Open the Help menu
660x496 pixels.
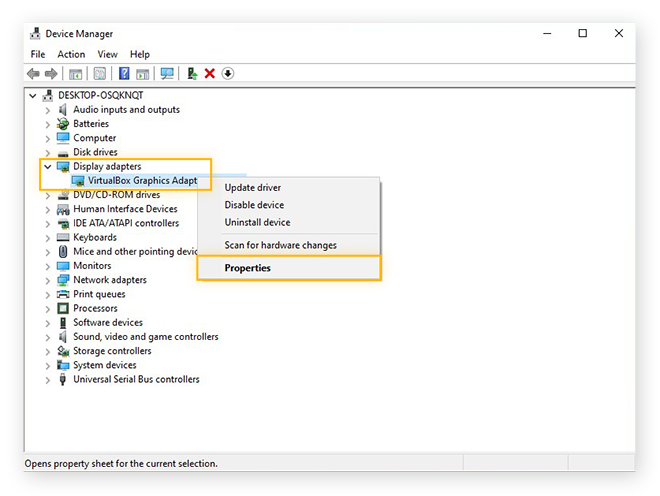[140, 54]
